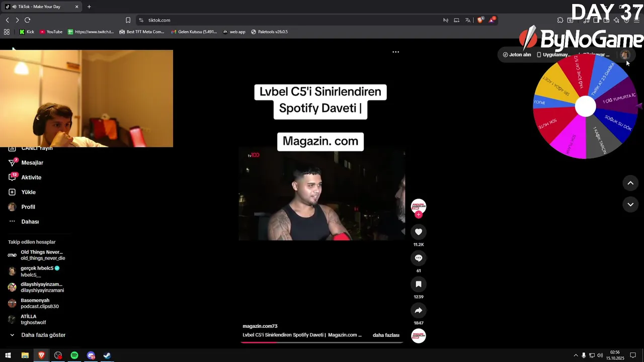Click browser back arrow

[7, 20]
